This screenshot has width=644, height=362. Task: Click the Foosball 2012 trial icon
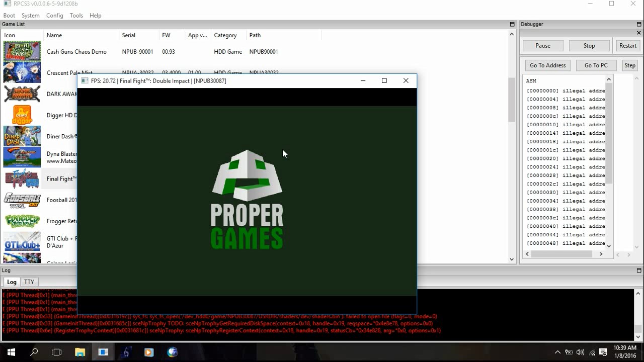(22, 200)
